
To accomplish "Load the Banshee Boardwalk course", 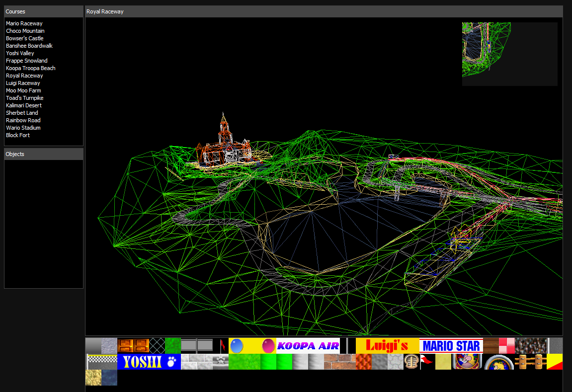I will (x=29, y=46).
